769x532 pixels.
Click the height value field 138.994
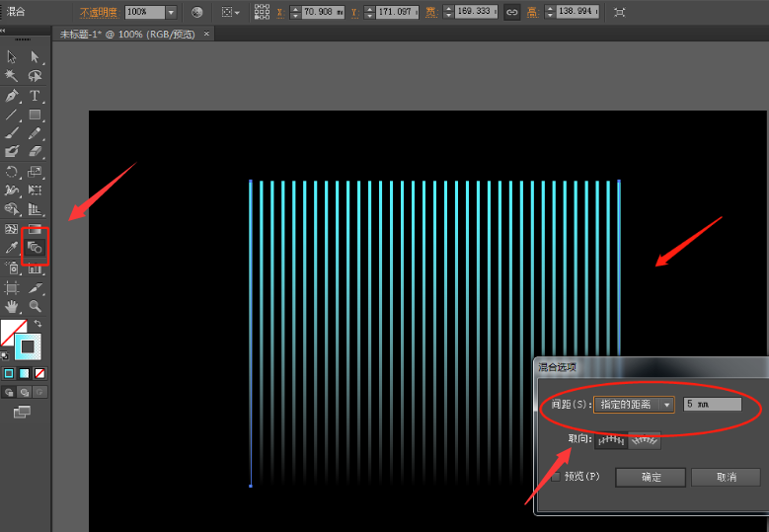(577, 12)
